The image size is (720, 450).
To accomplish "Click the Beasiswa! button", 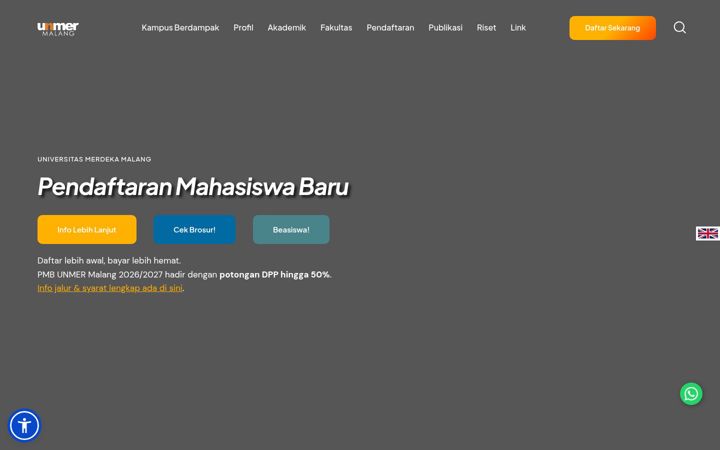I will point(291,230).
